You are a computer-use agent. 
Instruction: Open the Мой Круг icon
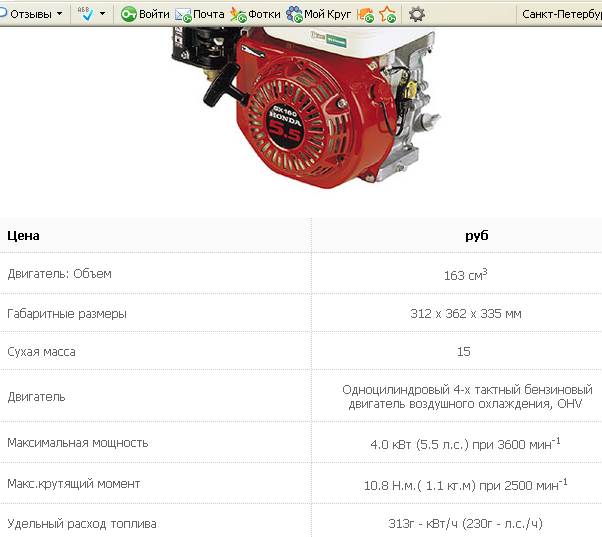click(294, 14)
